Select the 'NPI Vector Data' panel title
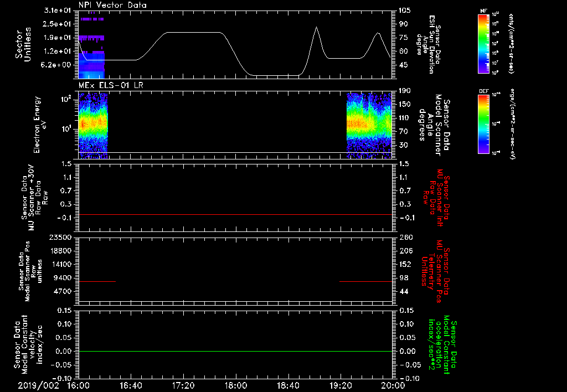Screen dimensions: 567x392 [x=112, y=5]
